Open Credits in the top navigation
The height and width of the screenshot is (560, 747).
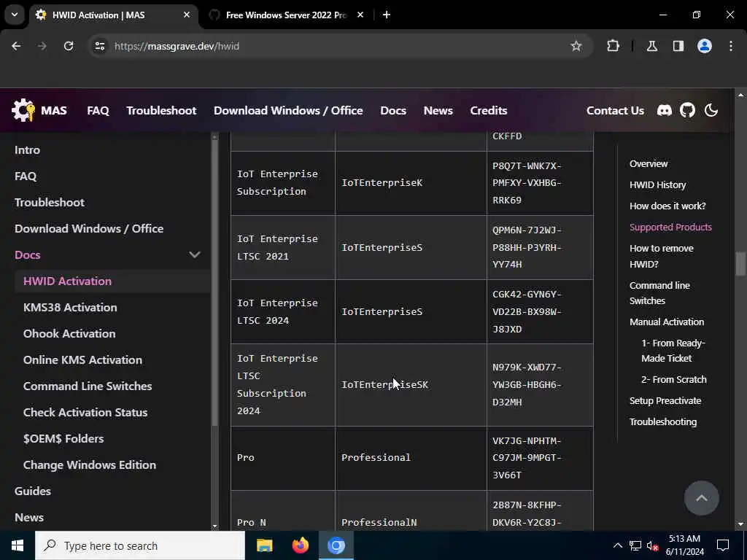point(488,111)
